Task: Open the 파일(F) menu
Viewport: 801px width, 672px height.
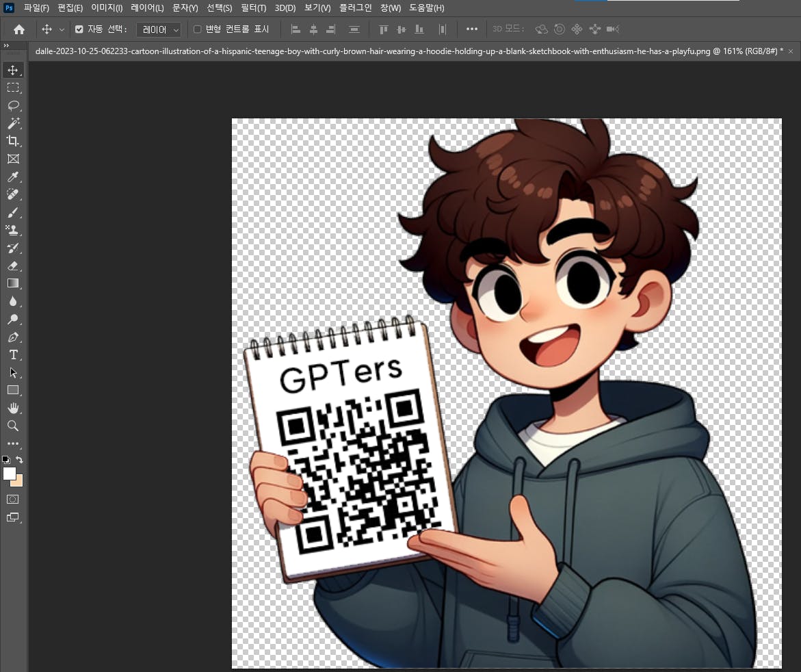Action: coord(36,8)
